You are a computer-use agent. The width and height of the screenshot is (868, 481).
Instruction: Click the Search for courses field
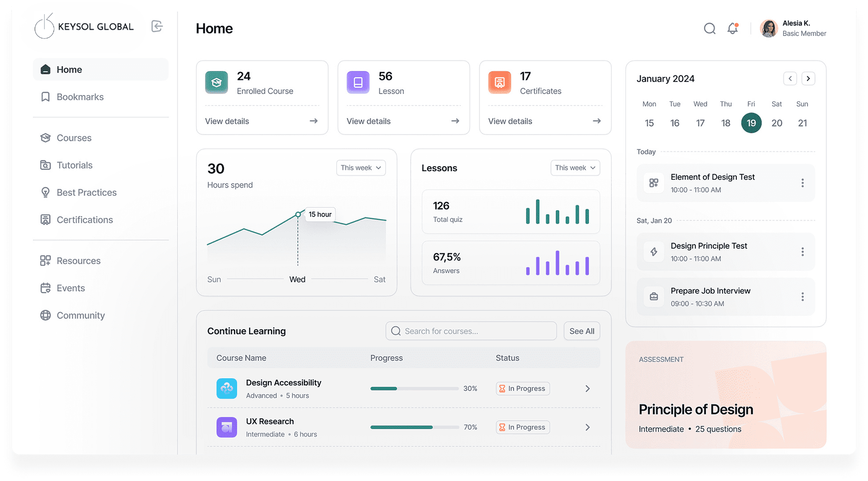[x=471, y=331]
